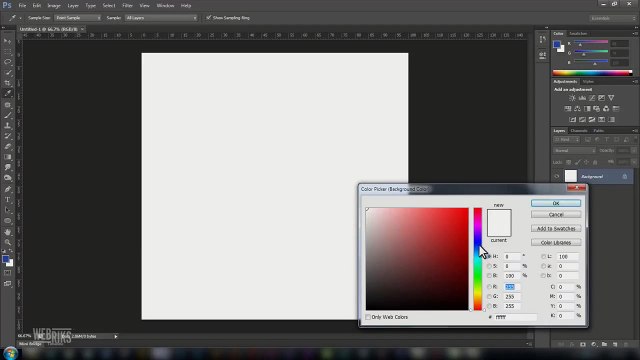Select the Hand tool
This screenshot has height=360, width=640.
click(7, 232)
